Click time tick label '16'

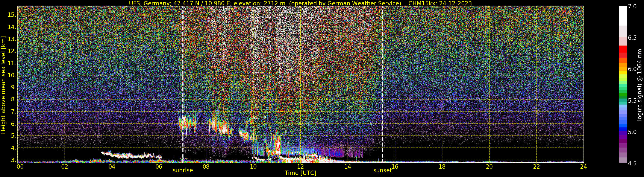(395, 166)
